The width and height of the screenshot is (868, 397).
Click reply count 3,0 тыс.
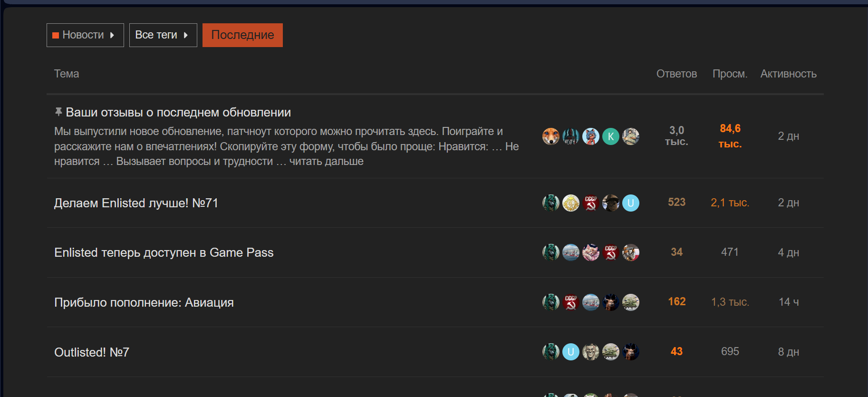(x=676, y=136)
